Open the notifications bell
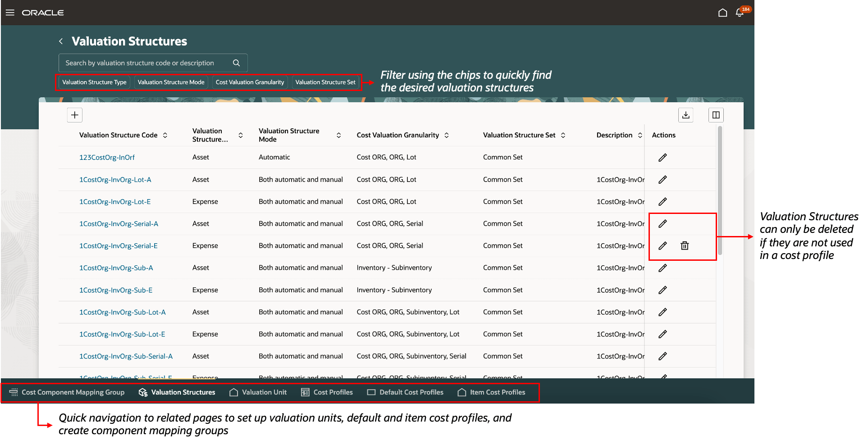 [740, 13]
